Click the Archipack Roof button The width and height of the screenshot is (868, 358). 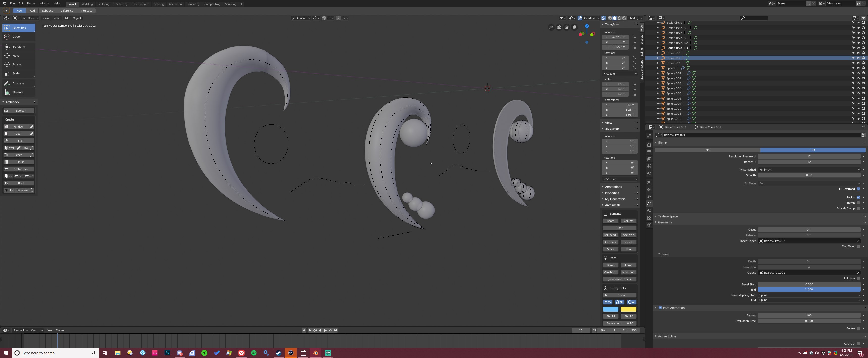click(19, 183)
